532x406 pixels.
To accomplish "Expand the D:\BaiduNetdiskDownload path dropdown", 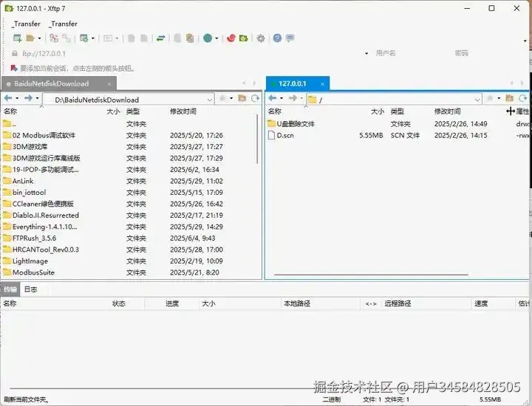I will point(210,100).
